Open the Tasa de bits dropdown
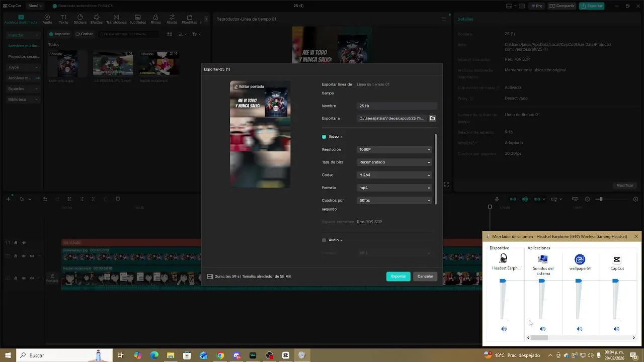Image resolution: width=644 pixels, height=362 pixels. point(394,162)
